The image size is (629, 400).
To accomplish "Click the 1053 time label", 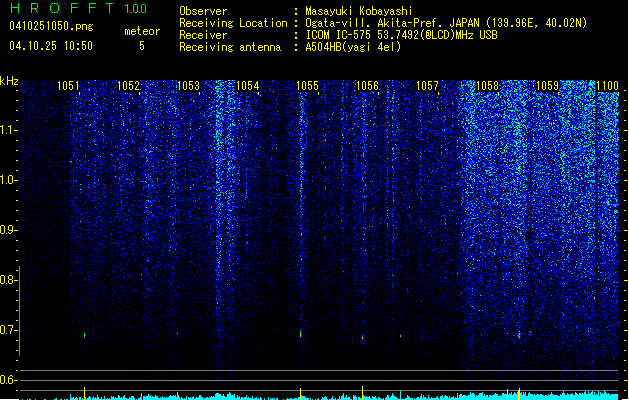I will click(x=188, y=86).
